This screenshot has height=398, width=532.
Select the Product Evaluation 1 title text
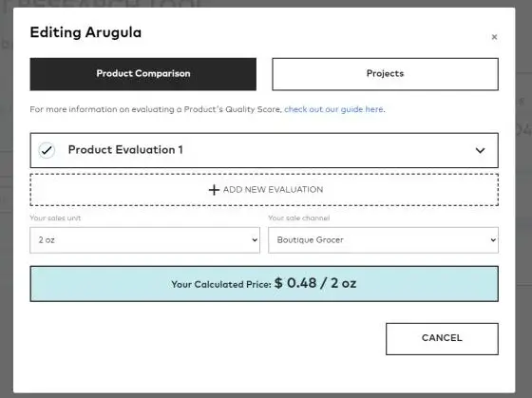[125, 150]
